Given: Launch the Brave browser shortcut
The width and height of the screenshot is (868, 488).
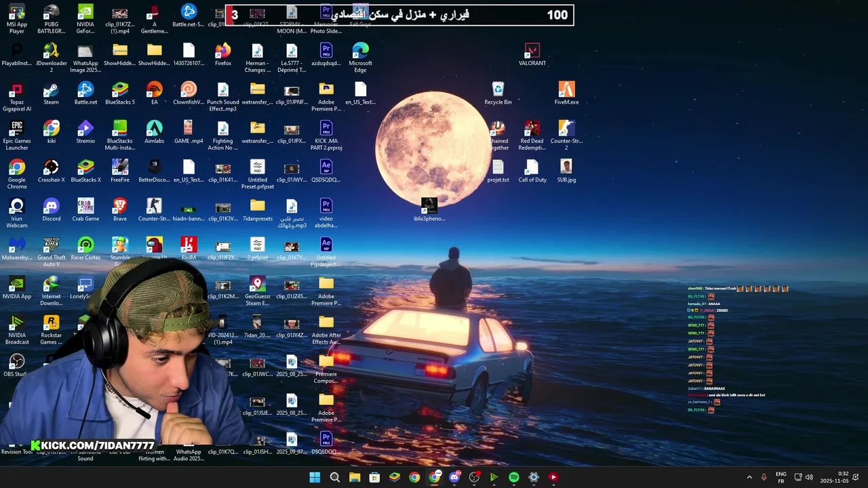Looking at the screenshot, I should [x=120, y=210].
